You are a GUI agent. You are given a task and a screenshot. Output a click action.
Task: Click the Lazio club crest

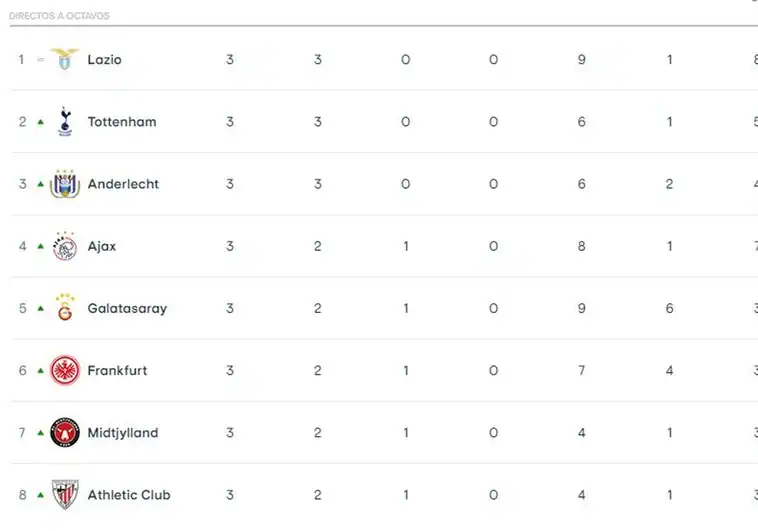click(x=65, y=59)
